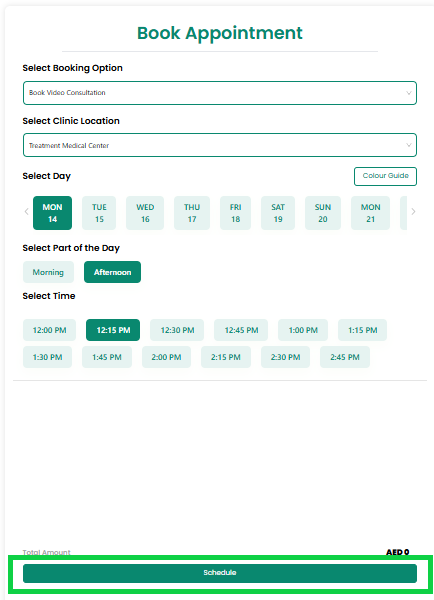Pick the 12:00 PM time slot
The image size is (434, 600).
(49, 330)
